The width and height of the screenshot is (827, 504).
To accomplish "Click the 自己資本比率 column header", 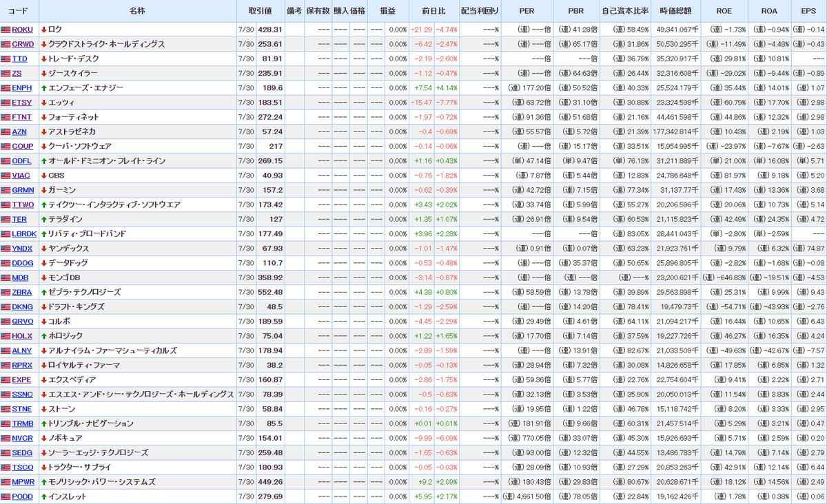I will [625, 11].
